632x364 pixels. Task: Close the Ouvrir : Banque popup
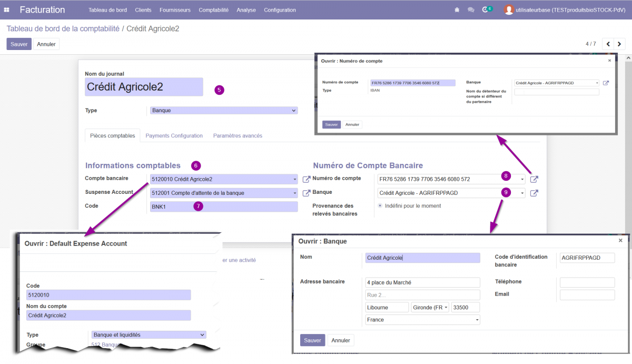point(620,241)
